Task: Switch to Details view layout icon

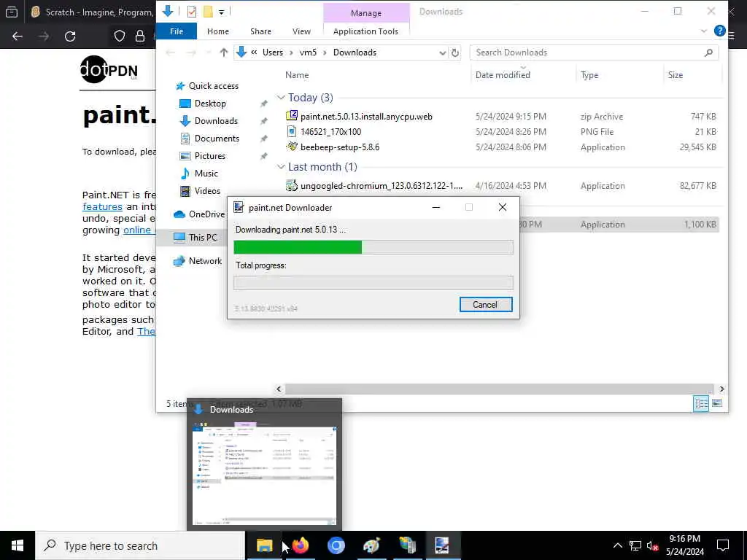Action: point(701,403)
